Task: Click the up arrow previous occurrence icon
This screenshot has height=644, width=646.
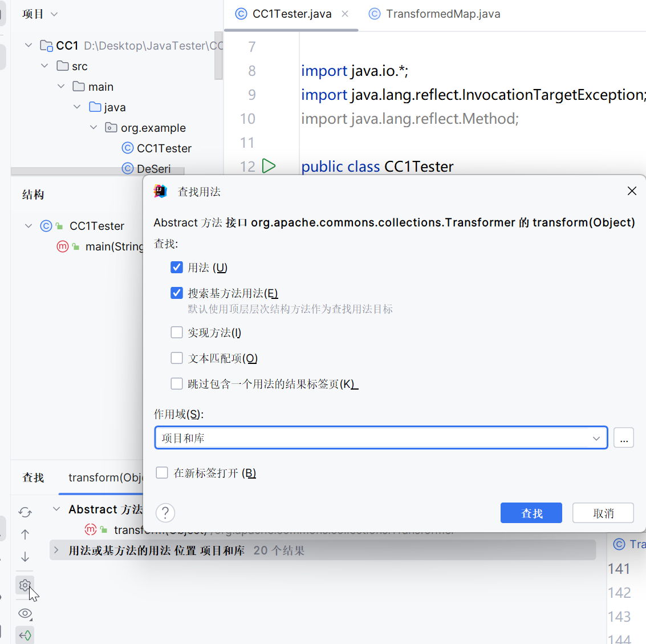Action: point(25,534)
